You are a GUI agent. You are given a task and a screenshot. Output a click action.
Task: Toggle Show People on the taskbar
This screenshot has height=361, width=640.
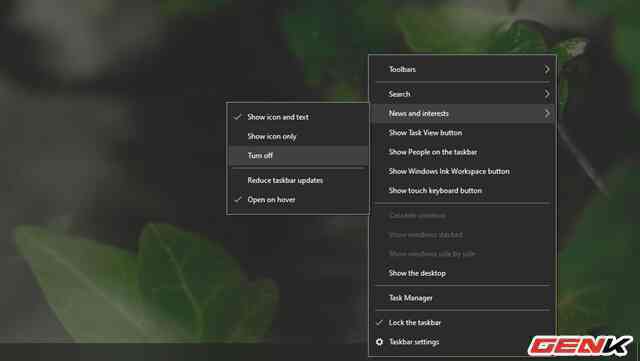point(462,152)
